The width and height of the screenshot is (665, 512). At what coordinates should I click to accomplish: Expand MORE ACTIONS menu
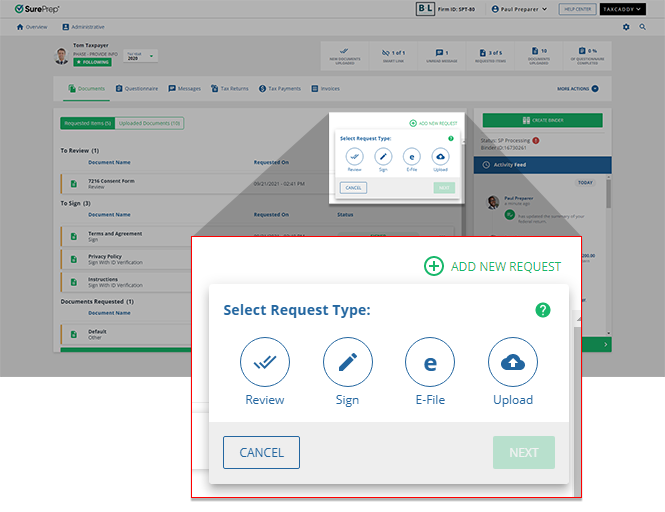click(x=578, y=89)
